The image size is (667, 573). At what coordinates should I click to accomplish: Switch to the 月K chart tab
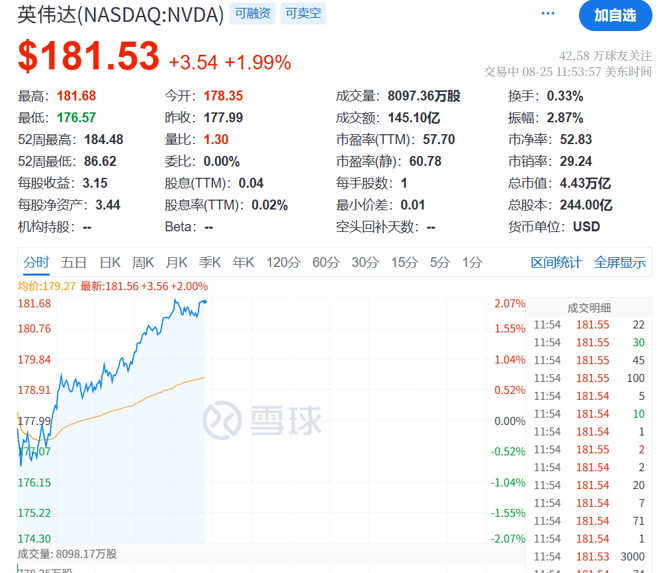[x=177, y=262]
